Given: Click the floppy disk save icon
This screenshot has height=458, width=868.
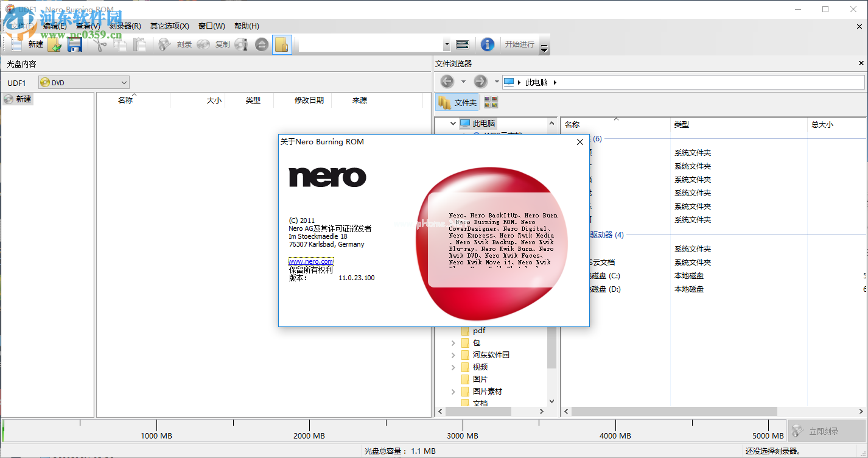Looking at the screenshot, I should (74, 44).
